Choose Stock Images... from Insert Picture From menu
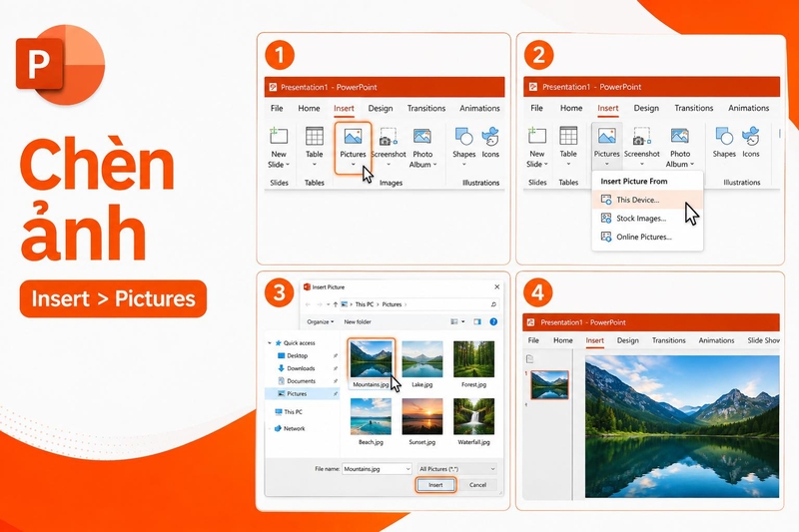This screenshot has height=532, width=799. tap(647, 218)
